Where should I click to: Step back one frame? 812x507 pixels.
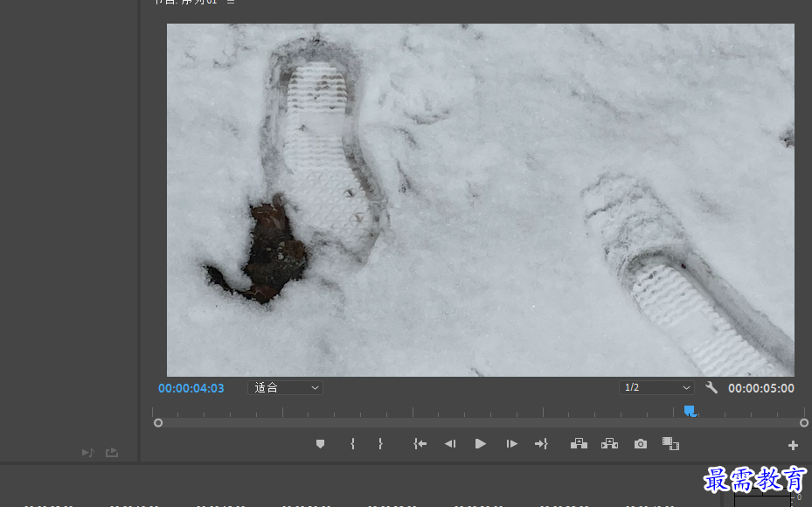tap(450, 444)
